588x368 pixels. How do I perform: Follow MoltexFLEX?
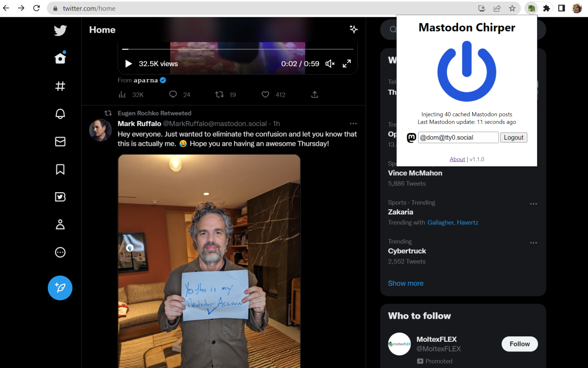point(520,344)
